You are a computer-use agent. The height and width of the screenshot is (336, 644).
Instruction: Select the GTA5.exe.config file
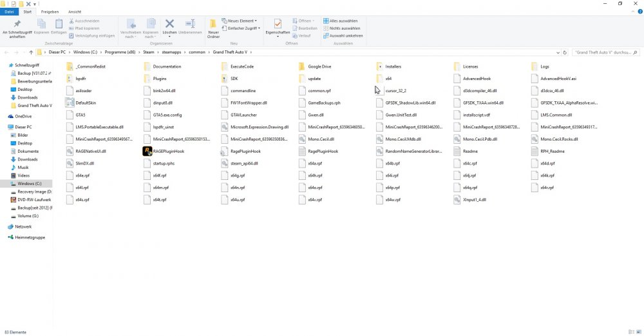click(x=163, y=115)
